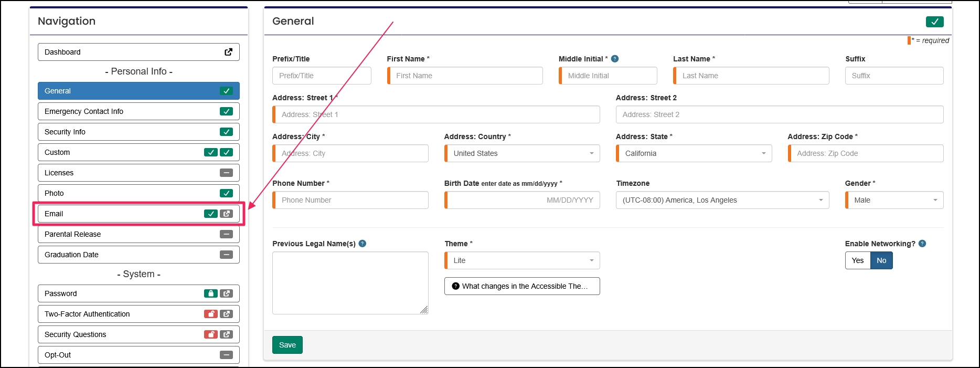The width and height of the screenshot is (980, 368).
Task: Open the Password navigation item
Action: click(x=139, y=293)
